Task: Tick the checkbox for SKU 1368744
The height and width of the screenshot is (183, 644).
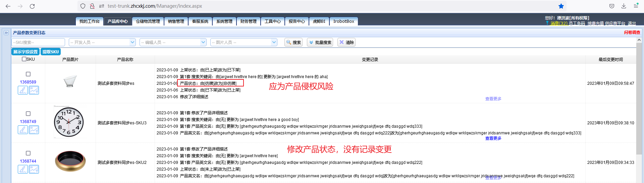Action: tap(28, 153)
